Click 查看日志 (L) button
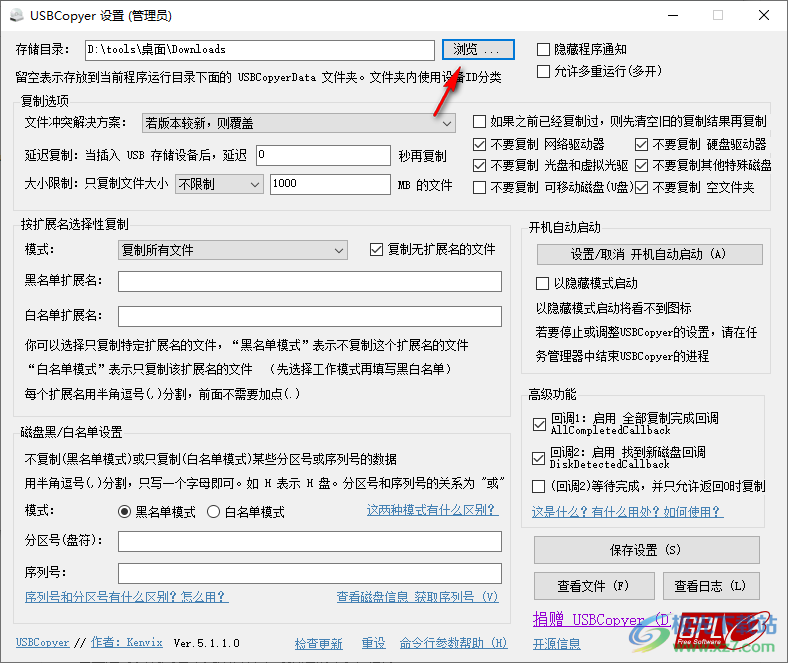This screenshot has width=788, height=663. 711,586
